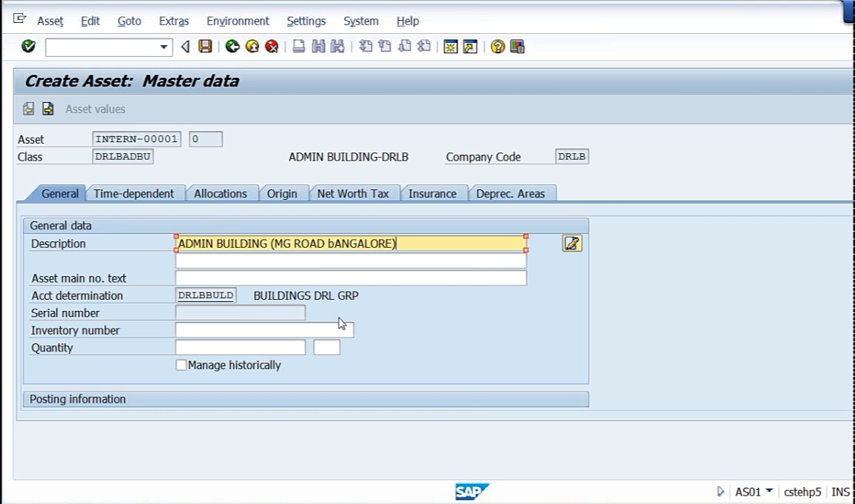The height and width of the screenshot is (504, 855).
Task: Open Find using the binoculars icon
Action: (318, 47)
